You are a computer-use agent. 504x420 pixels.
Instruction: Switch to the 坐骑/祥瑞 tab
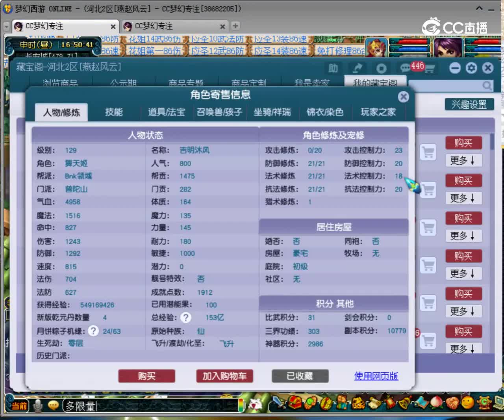(272, 112)
